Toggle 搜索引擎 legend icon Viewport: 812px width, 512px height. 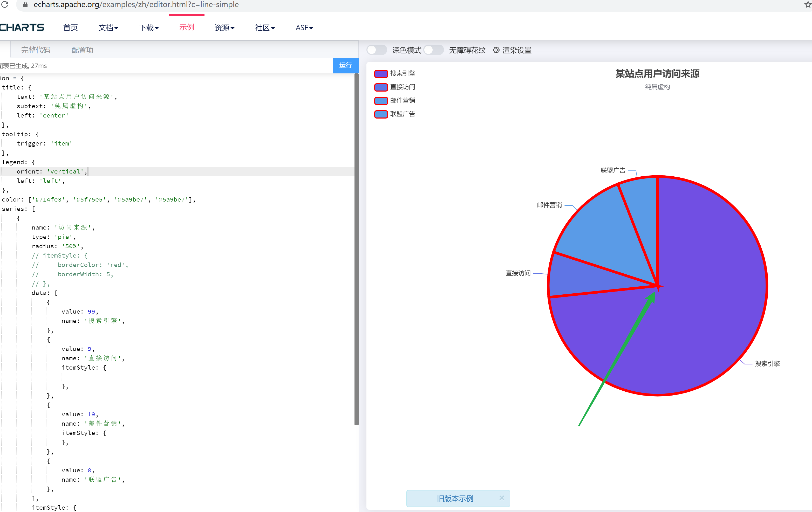coord(381,73)
